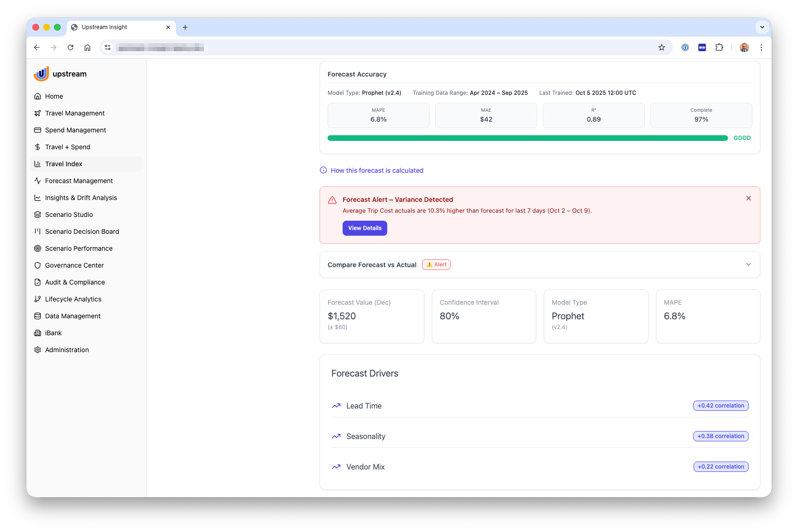Open How this forecast is calculated link
Image resolution: width=798 pixels, height=532 pixels.
pyautogui.click(x=377, y=170)
